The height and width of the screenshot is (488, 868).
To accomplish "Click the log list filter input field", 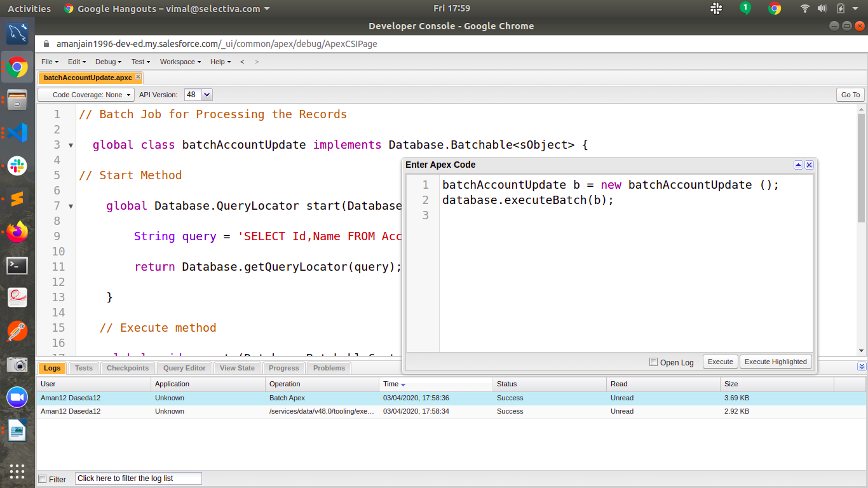I will pos(138,478).
